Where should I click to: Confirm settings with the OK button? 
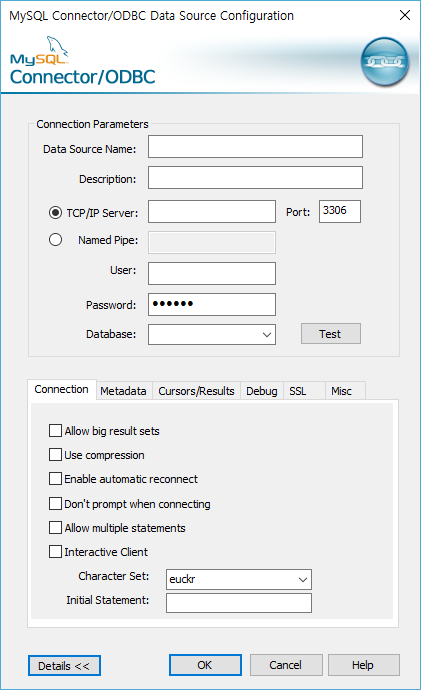coord(205,664)
